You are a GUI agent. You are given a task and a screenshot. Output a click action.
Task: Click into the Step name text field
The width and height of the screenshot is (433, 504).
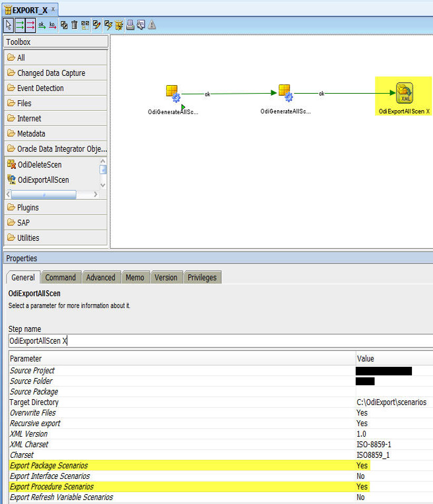[218, 341]
